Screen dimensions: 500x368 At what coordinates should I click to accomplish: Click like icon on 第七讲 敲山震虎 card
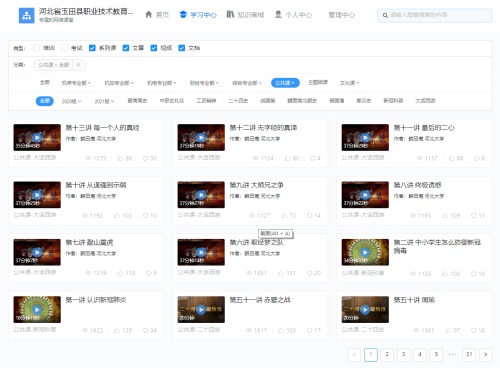tap(120, 273)
